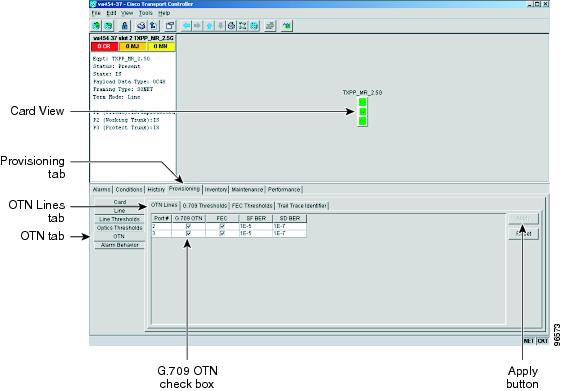Click the up arrow parent view icon
The width and height of the screenshot is (562, 391).
pyautogui.click(x=210, y=26)
